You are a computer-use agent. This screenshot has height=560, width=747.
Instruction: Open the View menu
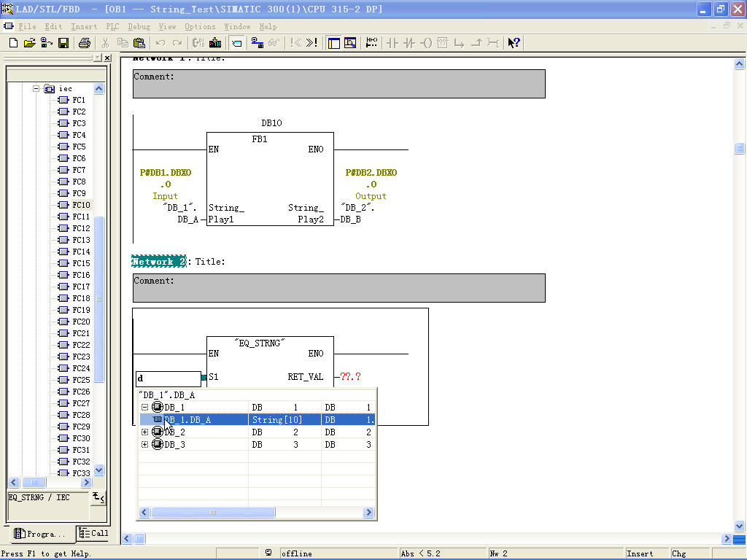coord(167,27)
